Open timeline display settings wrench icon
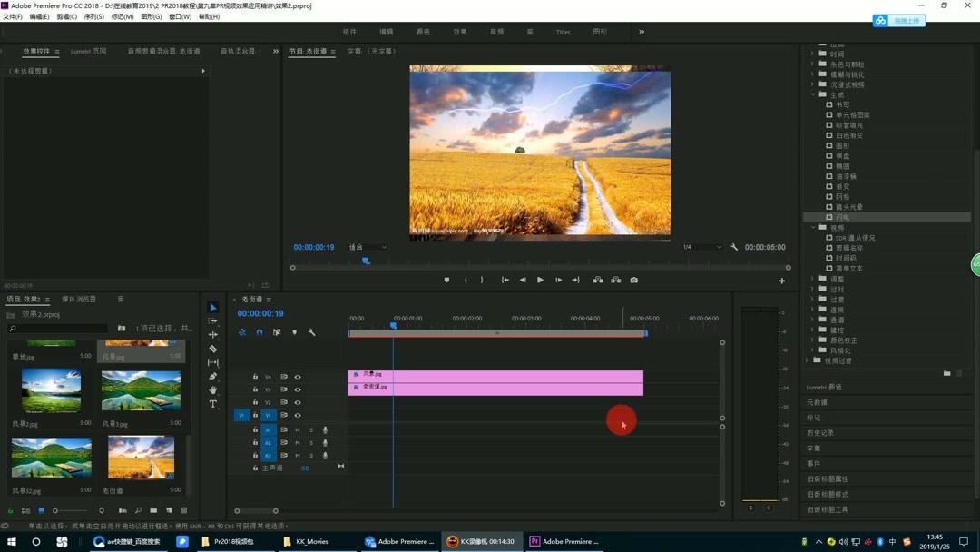Image resolution: width=980 pixels, height=552 pixels. point(311,332)
